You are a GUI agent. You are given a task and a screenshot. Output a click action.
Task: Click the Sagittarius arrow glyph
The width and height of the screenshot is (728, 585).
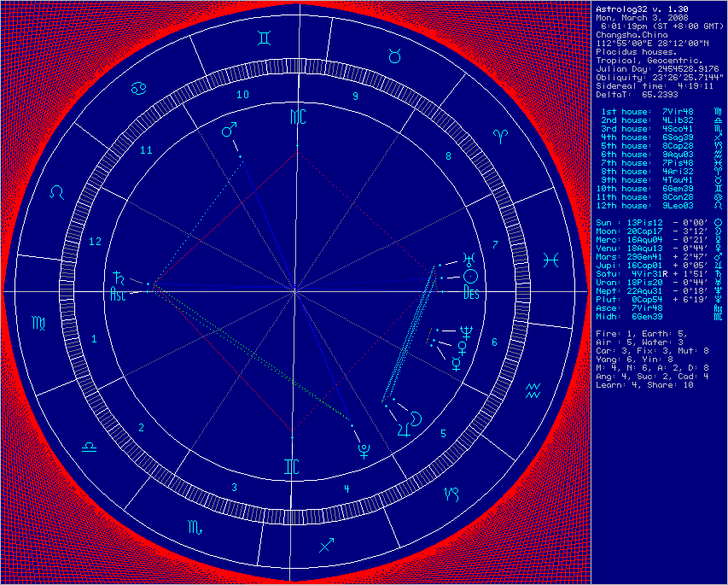(325, 544)
